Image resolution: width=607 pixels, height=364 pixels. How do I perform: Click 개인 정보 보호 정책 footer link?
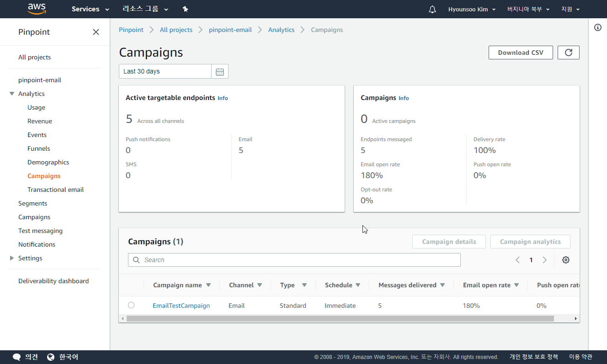pos(534,357)
